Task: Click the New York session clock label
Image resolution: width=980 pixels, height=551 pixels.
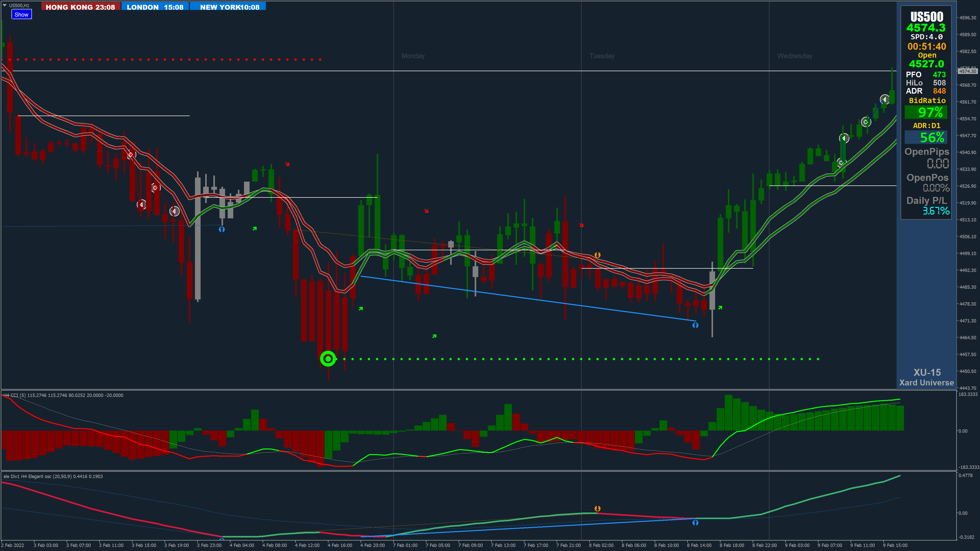Action: point(229,7)
